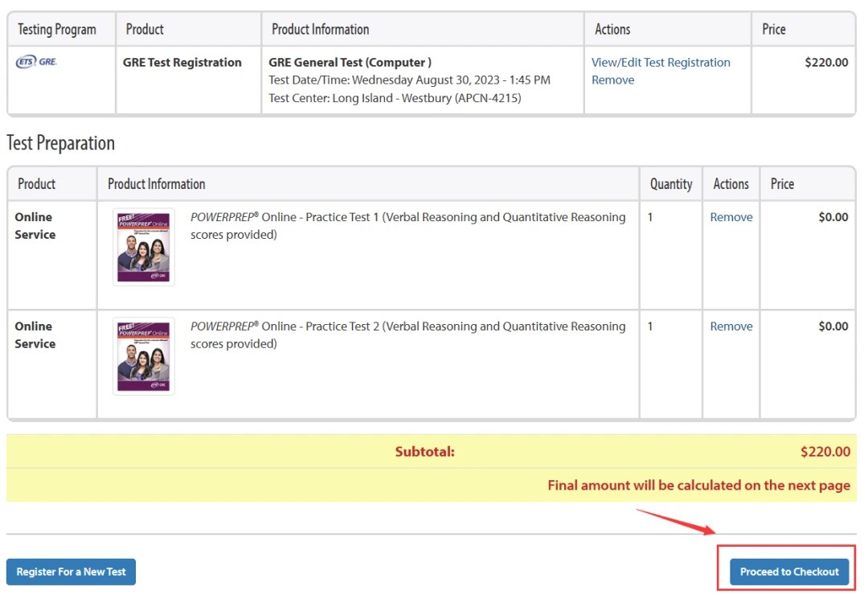Remove POWERPREP Practice Test 2 from cart
The image size is (868, 595).
tap(731, 326)
